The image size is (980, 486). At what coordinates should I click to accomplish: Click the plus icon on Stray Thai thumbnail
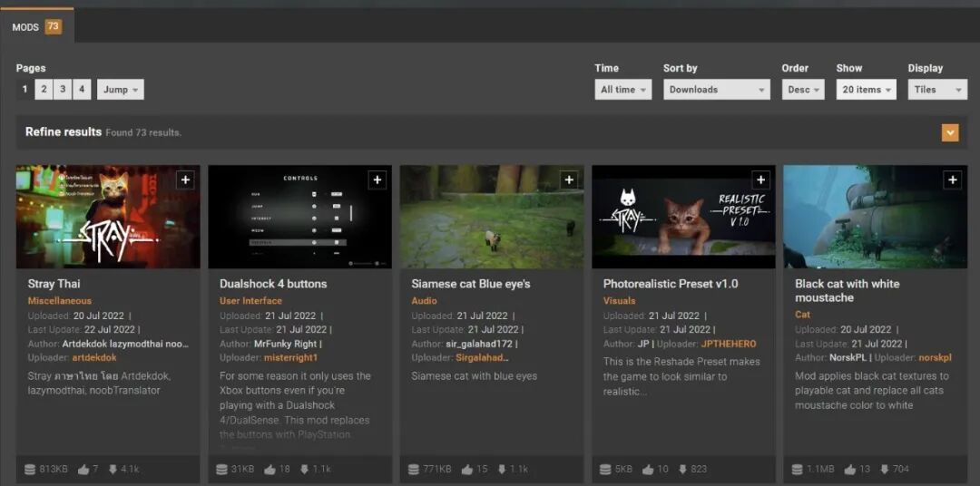coord(185,180)
